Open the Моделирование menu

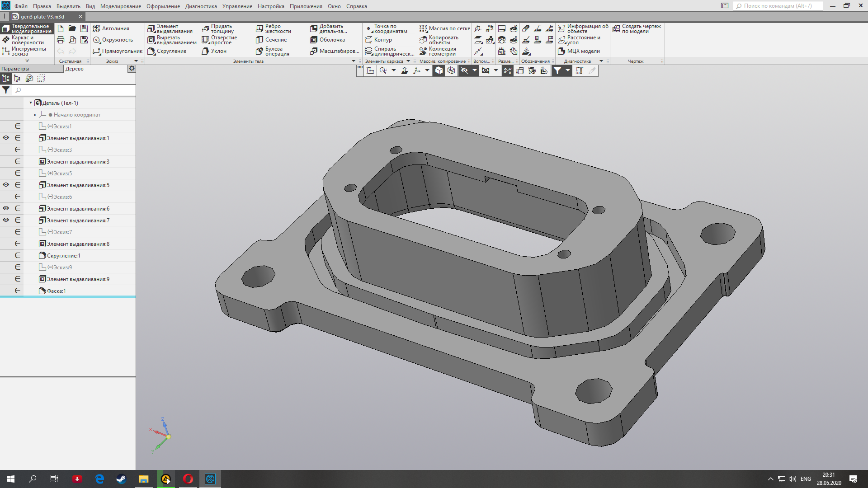click(120, 6)
